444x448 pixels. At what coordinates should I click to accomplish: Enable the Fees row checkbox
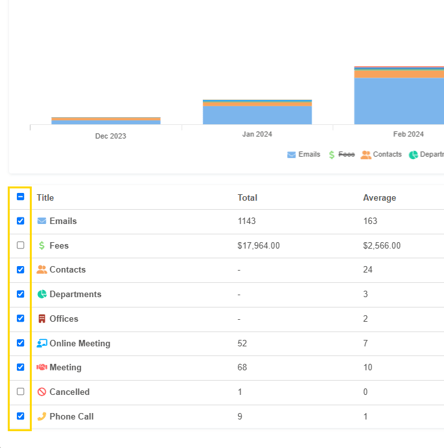[x=20, y=245]
